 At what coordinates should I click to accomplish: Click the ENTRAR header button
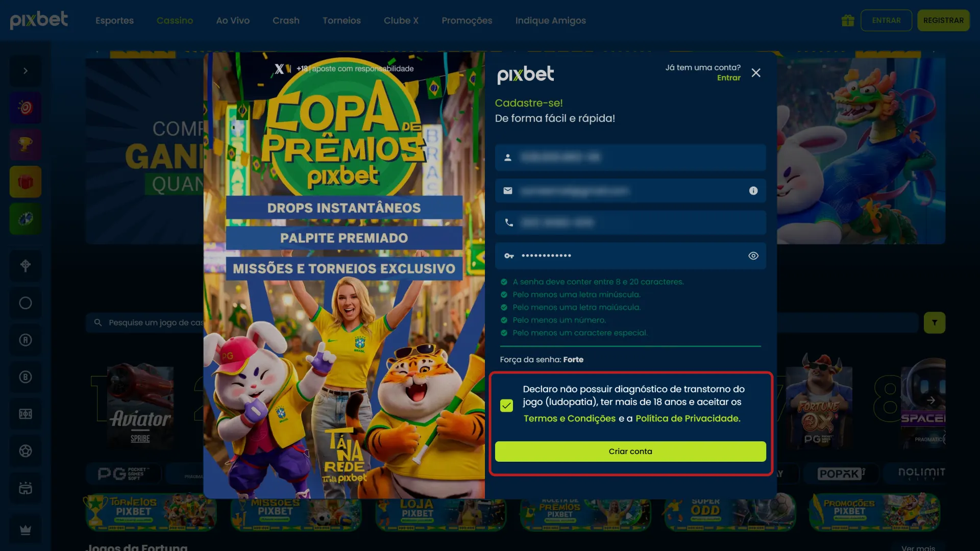[886, 20]
